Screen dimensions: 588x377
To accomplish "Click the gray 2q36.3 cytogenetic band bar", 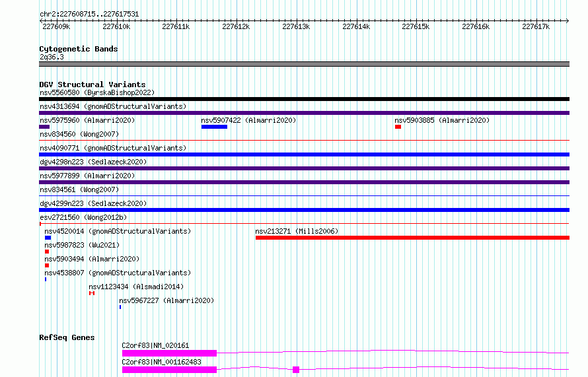I will pyautogui.click(x=304, y=64).
